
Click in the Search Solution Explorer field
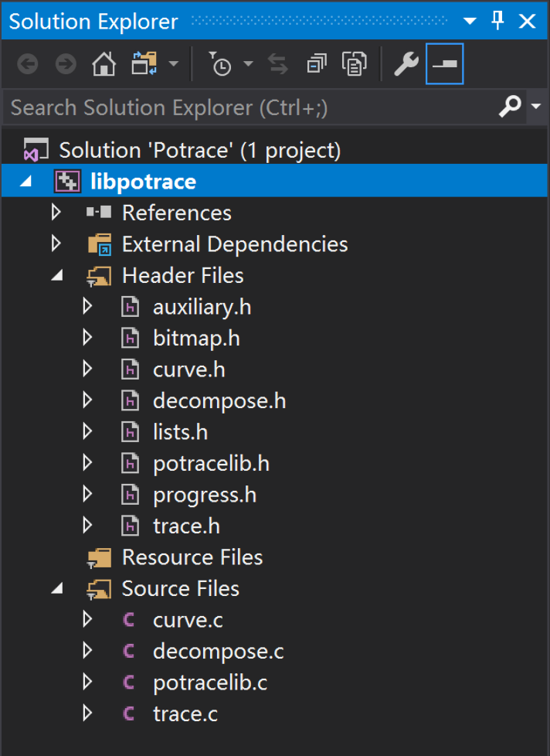[247, 107]
